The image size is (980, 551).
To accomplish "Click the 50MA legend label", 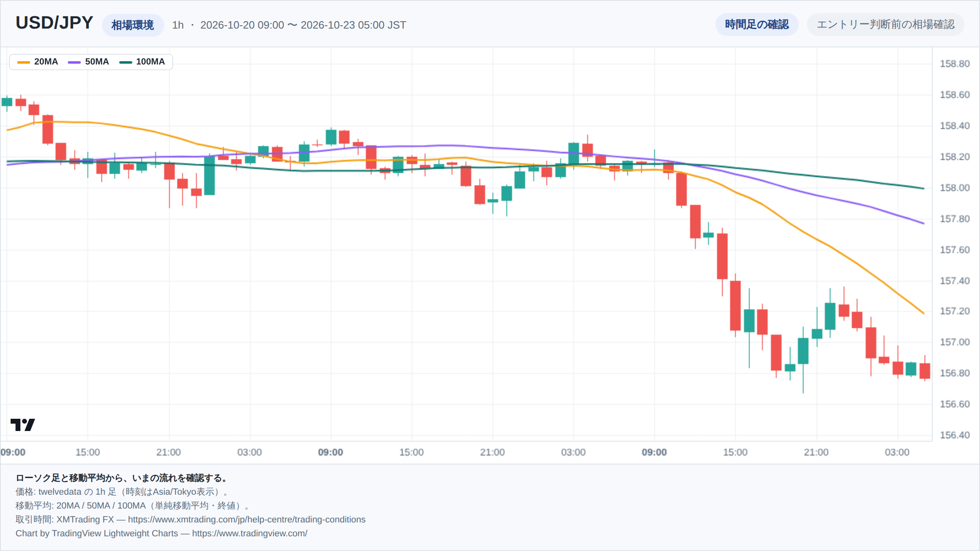I will coord(97,62).
